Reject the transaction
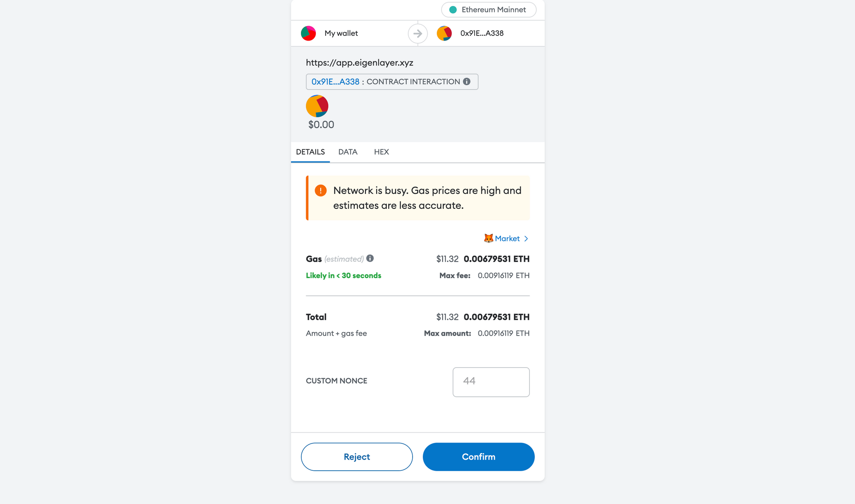 pos(357,457)
